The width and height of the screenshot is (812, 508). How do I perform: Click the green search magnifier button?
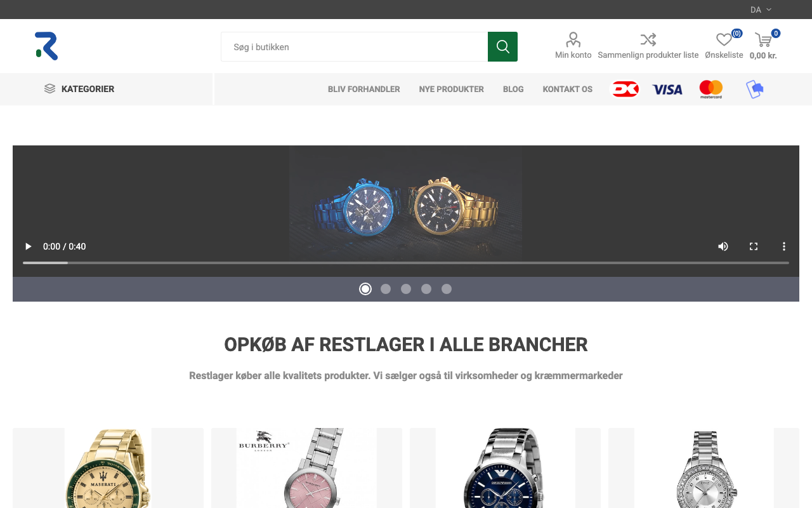click(502, 46)
